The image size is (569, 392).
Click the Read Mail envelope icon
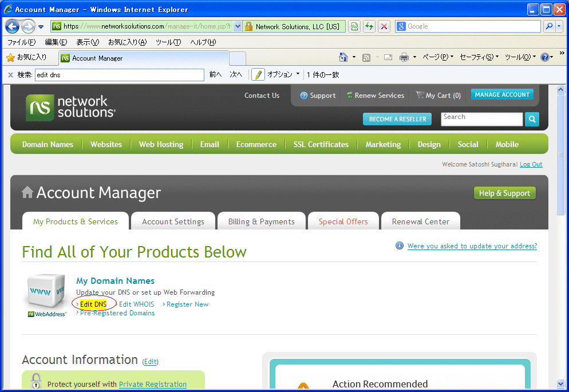(x=388, y=57)
